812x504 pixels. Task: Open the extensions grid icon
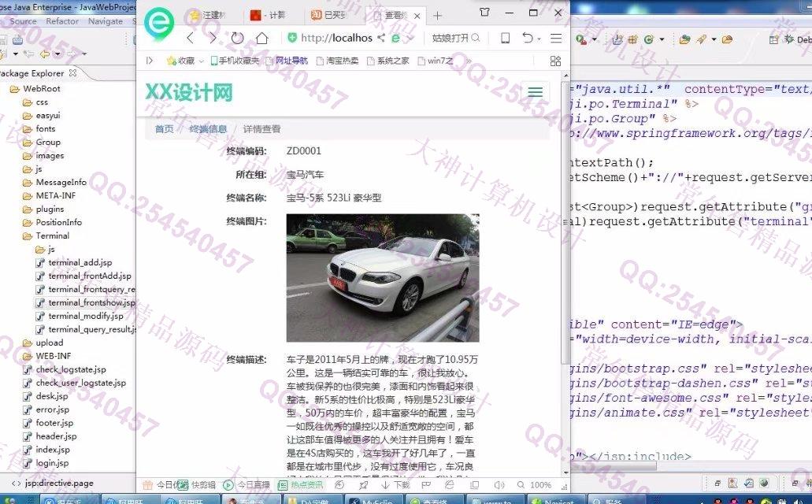pos(555,61)
